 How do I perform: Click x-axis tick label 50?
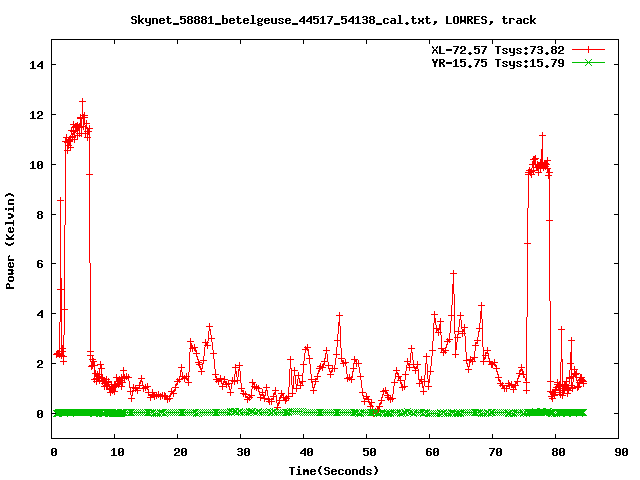pos(369,452)
